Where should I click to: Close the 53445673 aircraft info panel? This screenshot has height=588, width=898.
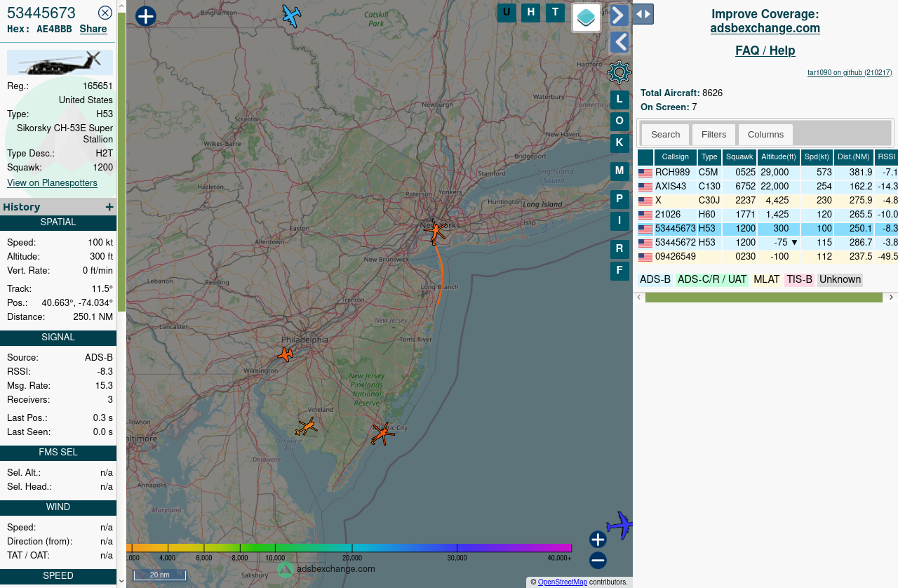click(105, 13)
